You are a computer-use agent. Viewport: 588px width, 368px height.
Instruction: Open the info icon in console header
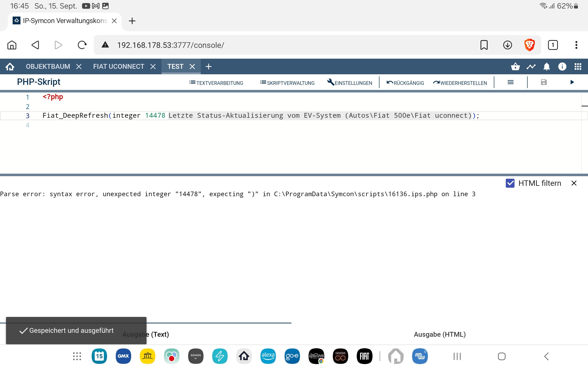coord(562,66)
